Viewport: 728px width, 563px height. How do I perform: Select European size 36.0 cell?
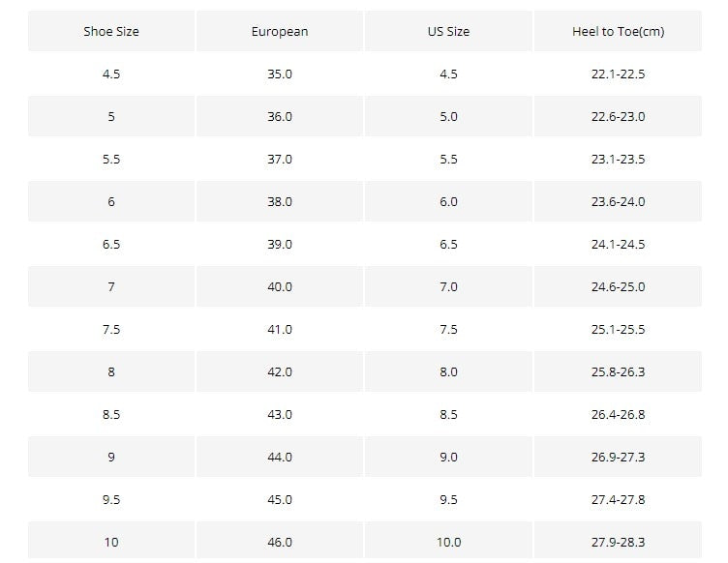pos(280,117)
